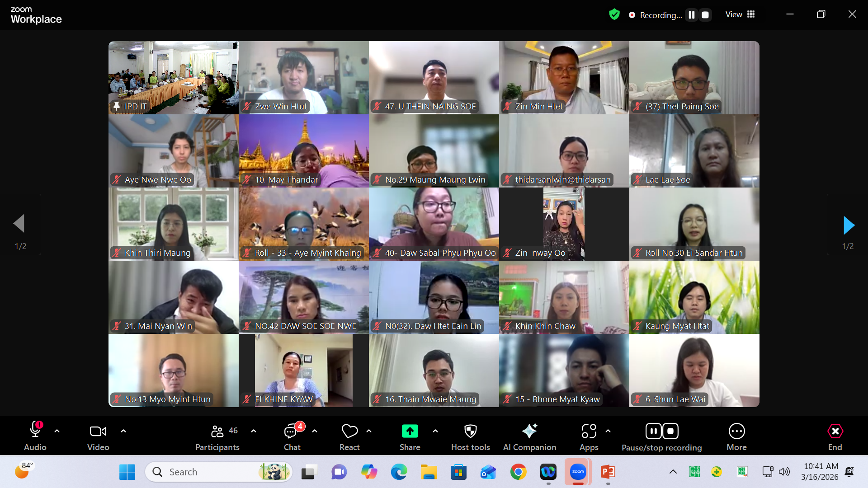
Task: Open Host tools shield icon
Action: tap(470, 432)
